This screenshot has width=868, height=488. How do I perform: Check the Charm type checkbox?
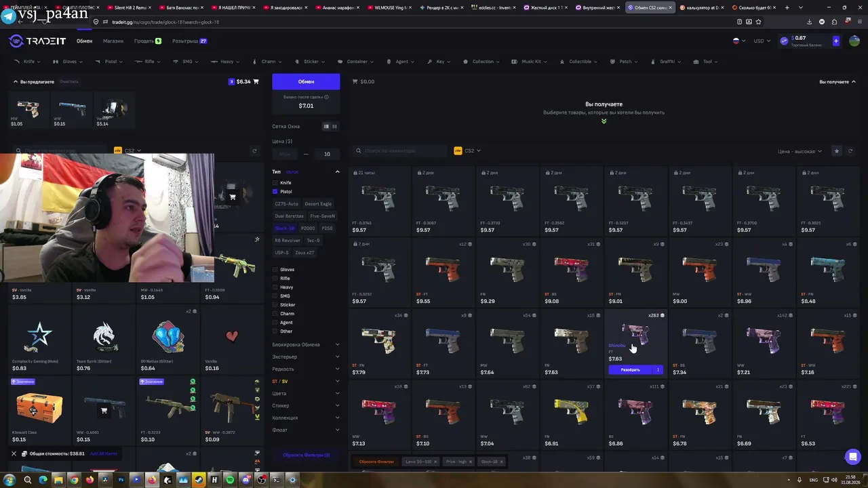point(275,314)
